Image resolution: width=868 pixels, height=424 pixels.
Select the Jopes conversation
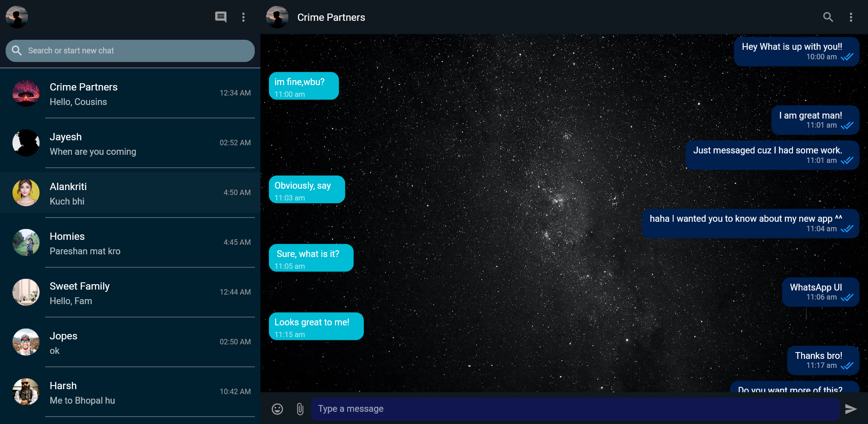pyautogui.click(x=130, y=343)
